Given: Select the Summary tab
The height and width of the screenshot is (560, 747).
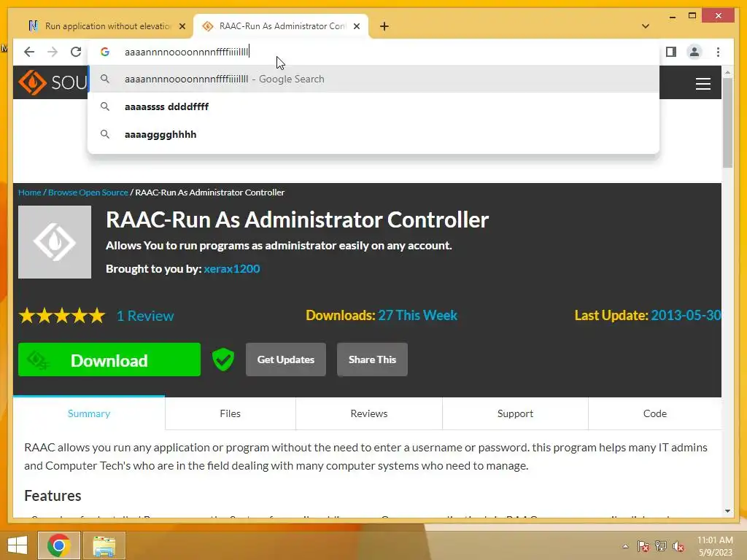Looking at the screenshot, I should (x=89, y=413).
